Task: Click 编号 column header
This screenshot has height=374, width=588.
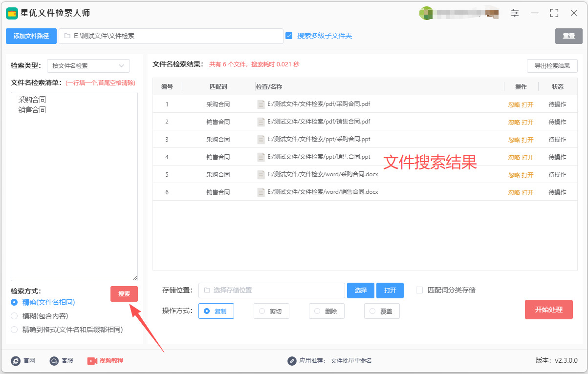Action: pyautogui.click(x=167, y=87)
